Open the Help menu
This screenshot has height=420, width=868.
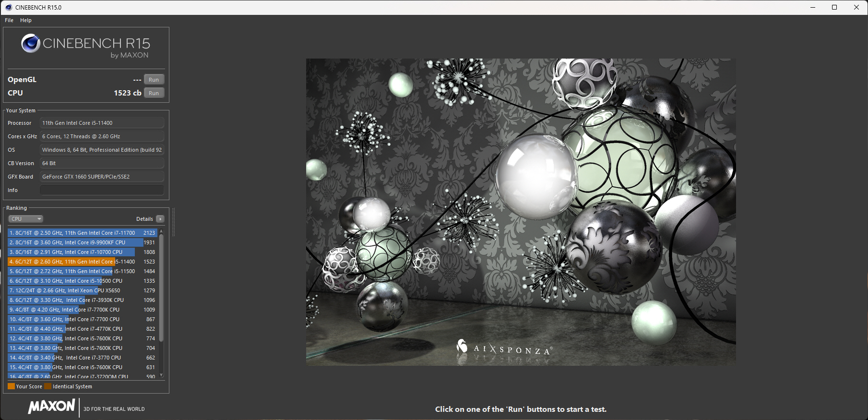click(x=26, y=20)
